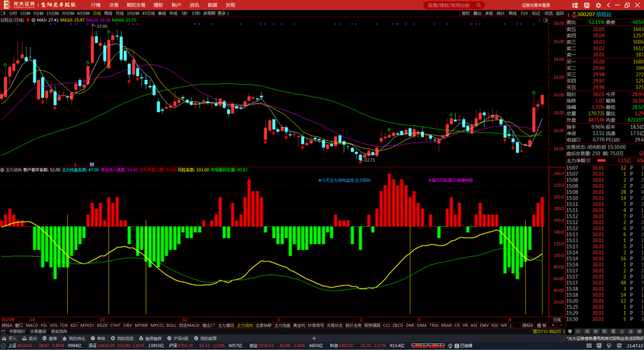Select OBV indicator tab
Viewport: 644px width, 350px height.
click(x=128, y=325)
